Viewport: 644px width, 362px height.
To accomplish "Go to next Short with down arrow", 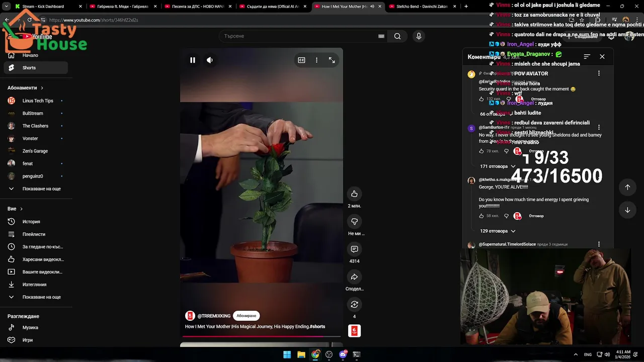I will point(627,210).
